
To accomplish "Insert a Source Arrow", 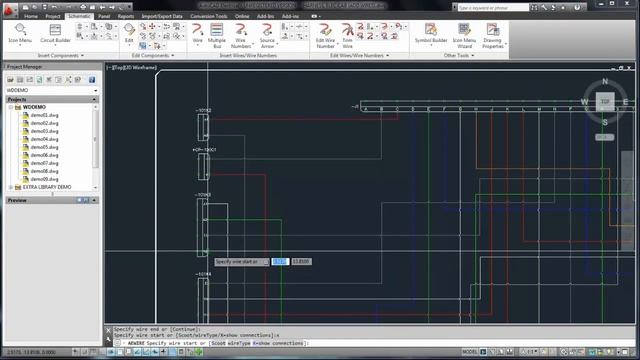I will click(x=267, y=36).
